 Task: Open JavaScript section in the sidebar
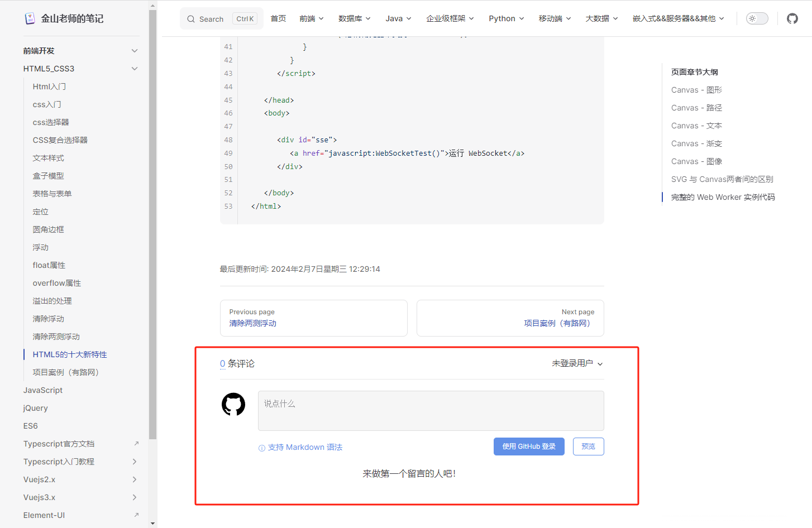43,390
